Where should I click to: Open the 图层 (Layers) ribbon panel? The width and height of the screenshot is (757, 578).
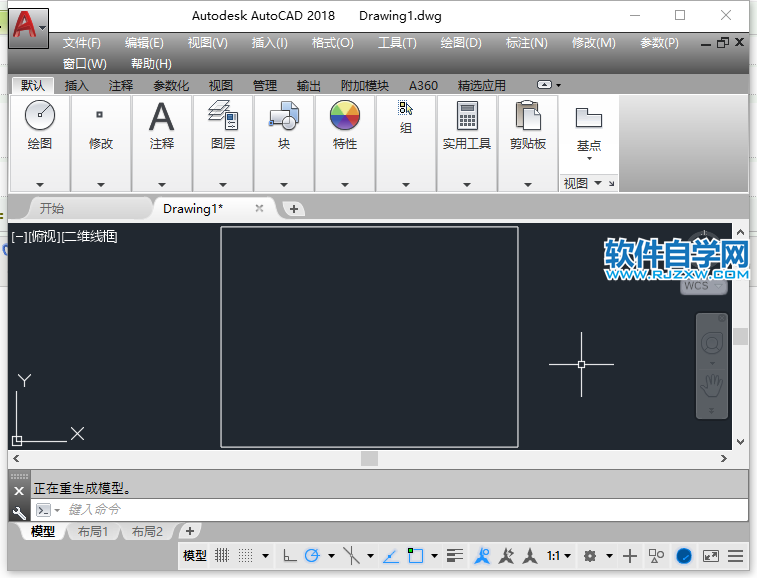(223, 125)
